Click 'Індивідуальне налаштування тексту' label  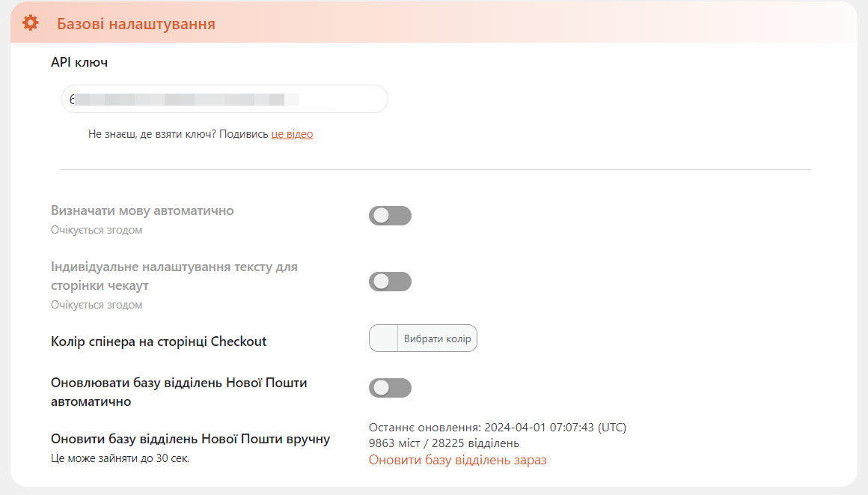(174, 276)
